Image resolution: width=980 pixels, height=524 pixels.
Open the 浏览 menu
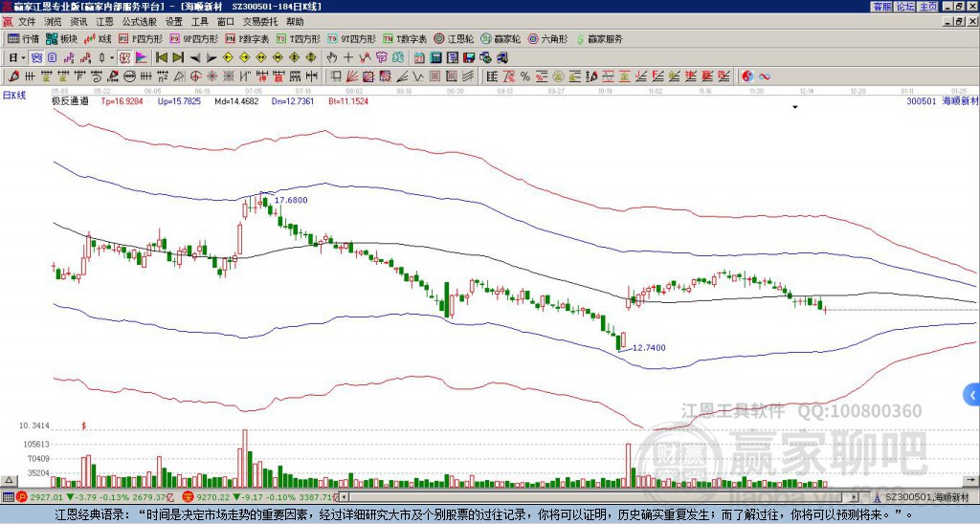click(x=54, y=22)
